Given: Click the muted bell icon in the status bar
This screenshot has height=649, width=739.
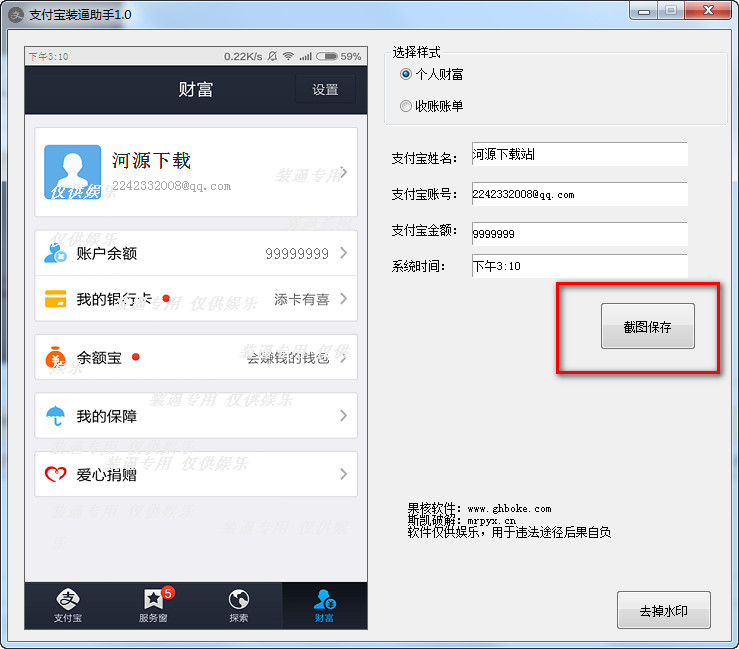Looking at the screenshot, I should coord(272,56).
